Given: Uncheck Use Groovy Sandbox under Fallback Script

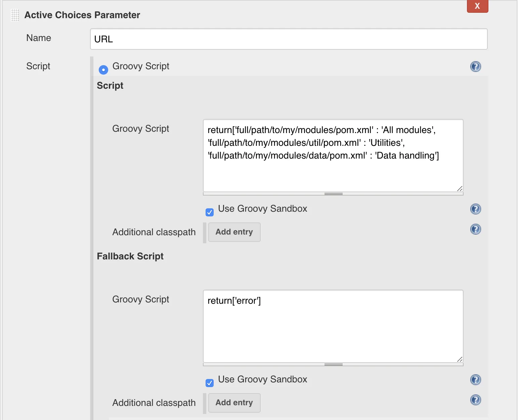Looking at the screenshot, I should tap(210, 383).
